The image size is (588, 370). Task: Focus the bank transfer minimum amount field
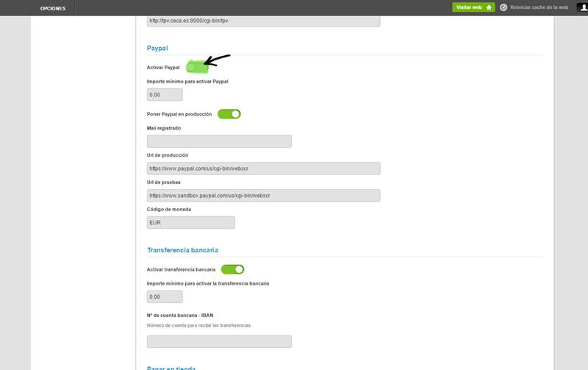coord(165,297)
